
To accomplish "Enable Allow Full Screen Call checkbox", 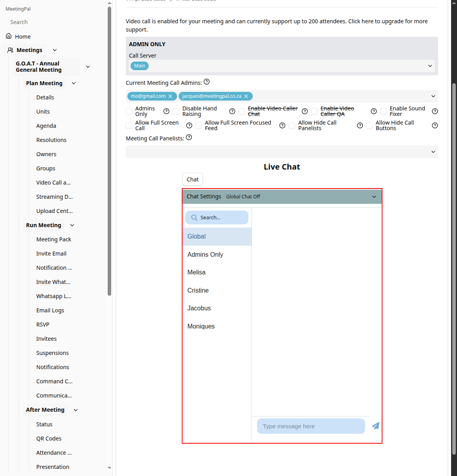I will point(129,125).
